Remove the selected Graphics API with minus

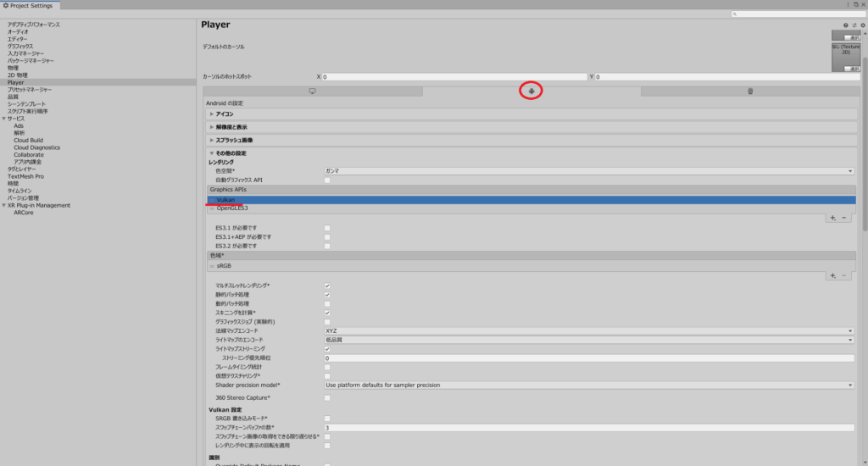844,218
